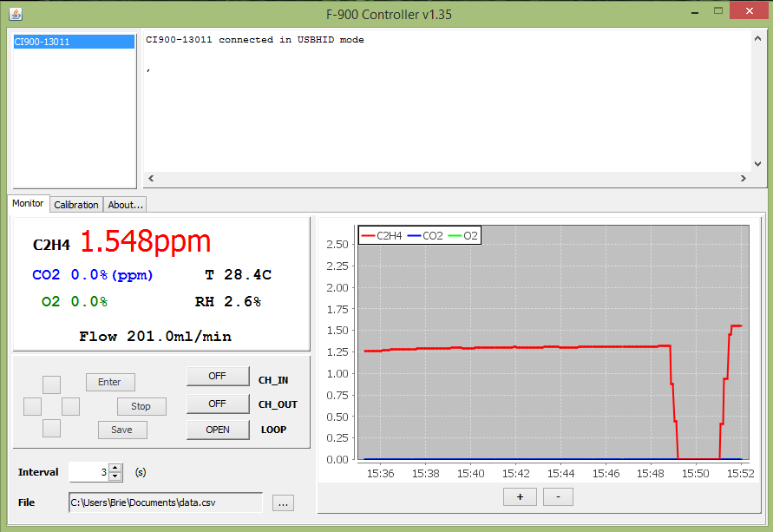Viewport: 773px width, 532px height.
Task: Click the Interval value field
Action: pos(88,472)
